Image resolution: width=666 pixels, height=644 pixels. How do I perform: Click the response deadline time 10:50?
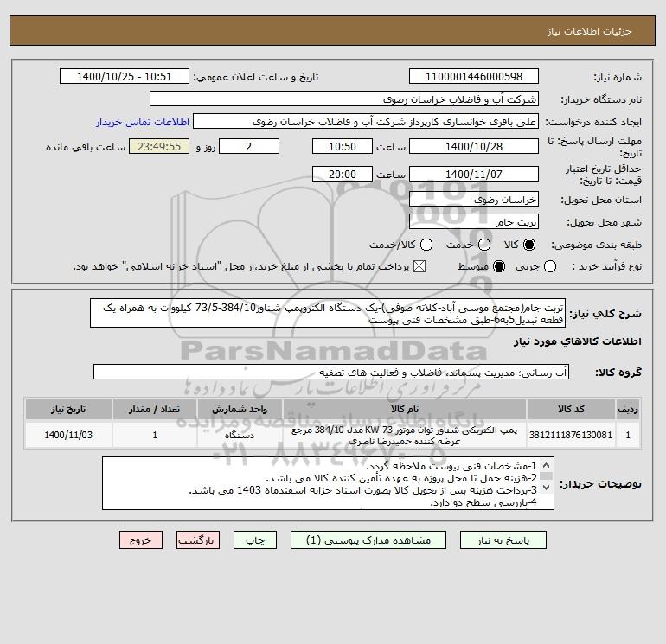(x=343, y=146)
